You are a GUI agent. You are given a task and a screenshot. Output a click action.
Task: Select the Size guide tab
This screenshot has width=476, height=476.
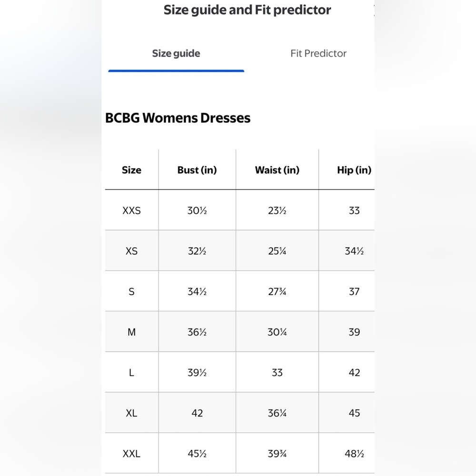(x=176, y=53)
